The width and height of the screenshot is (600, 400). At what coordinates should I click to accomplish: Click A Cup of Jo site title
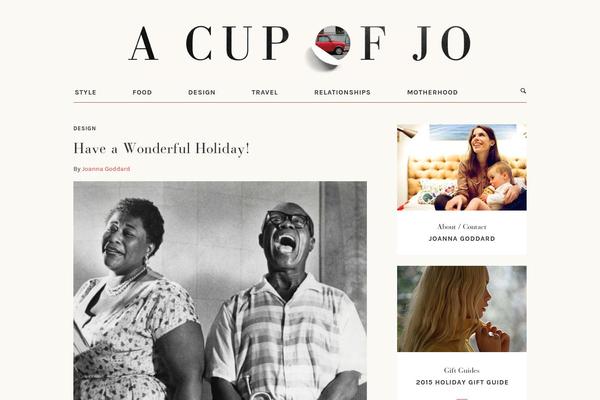click(x=300, y=44)
